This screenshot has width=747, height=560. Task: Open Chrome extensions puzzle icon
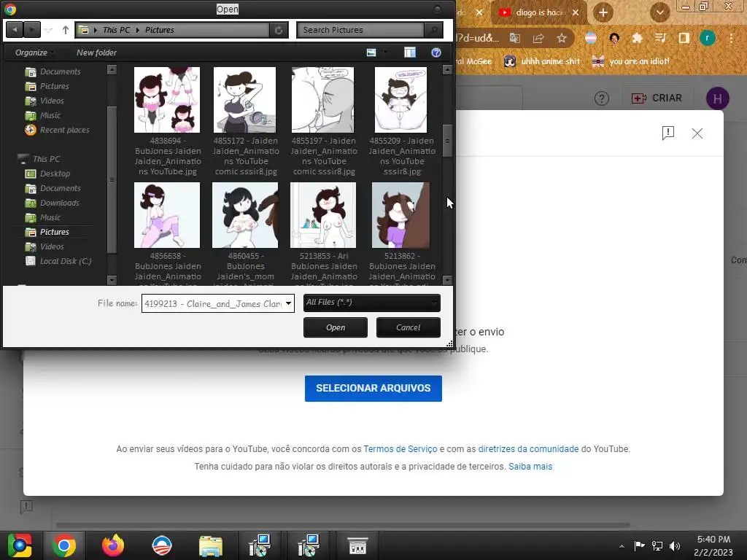click(637, 38)
